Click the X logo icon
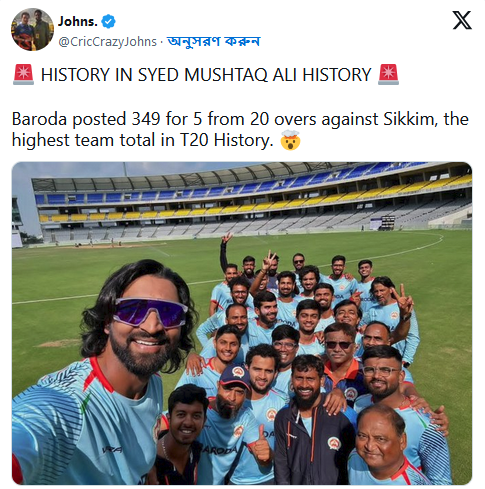 pyautogui.click(x=462, y=20)
